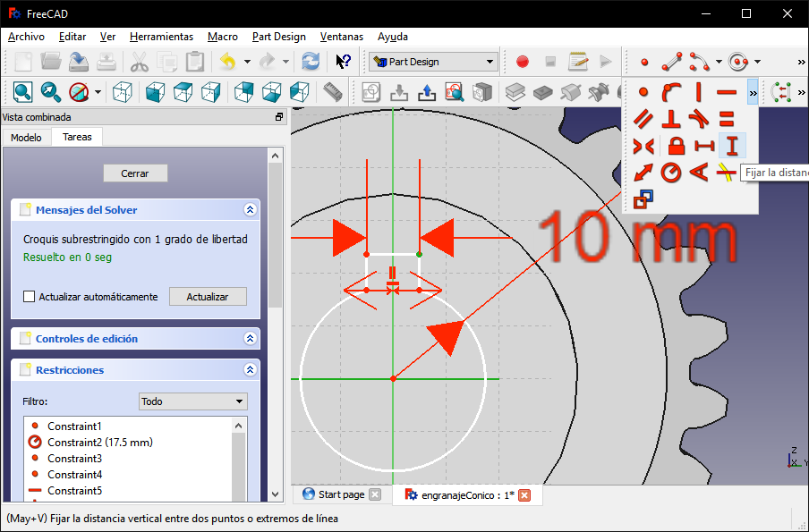Open the arc tool dropdown arrow
This screenshot has width=809, height=532.
(719, 62)
